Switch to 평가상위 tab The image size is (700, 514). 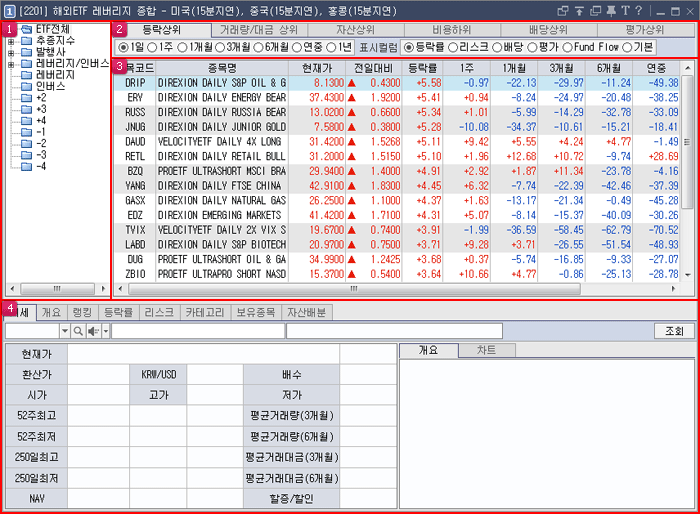tap(645, 30)
